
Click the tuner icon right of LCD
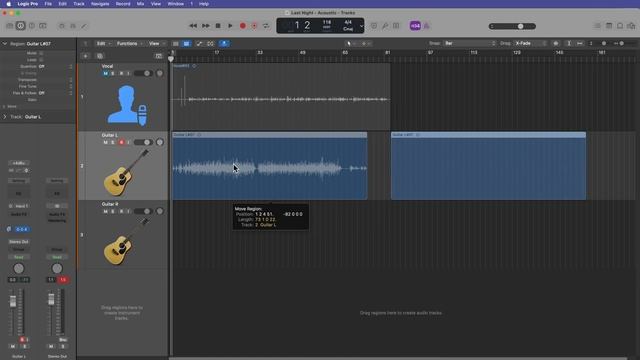pyautogui.click(x=385, y=26)
